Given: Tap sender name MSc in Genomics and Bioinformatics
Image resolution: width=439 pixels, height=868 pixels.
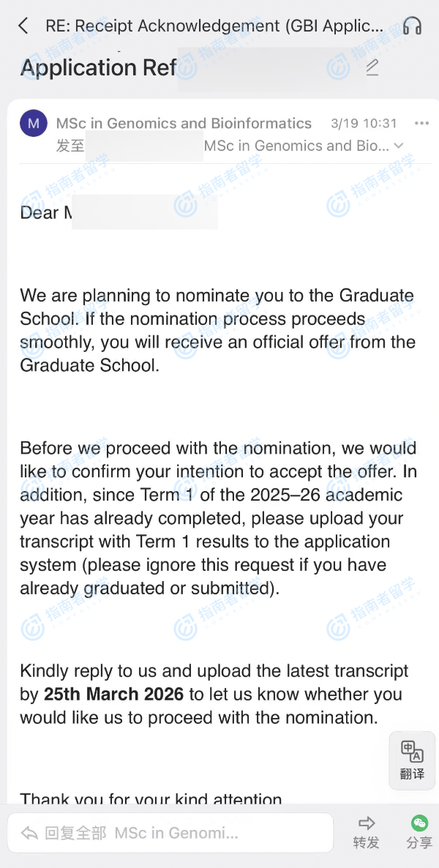Looking at the screenshot, I should tap(184, 123).
